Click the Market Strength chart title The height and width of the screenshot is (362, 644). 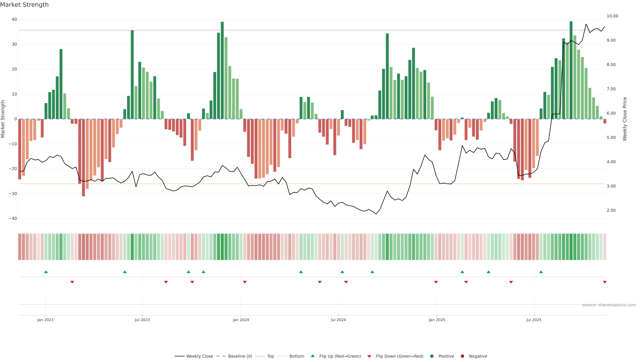[x=24, y=5]
